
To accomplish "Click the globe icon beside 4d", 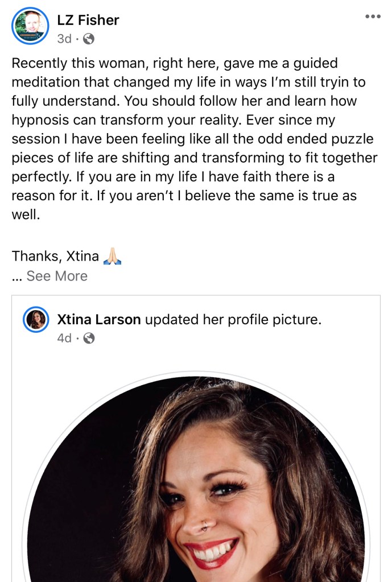I will coord(89,338).
